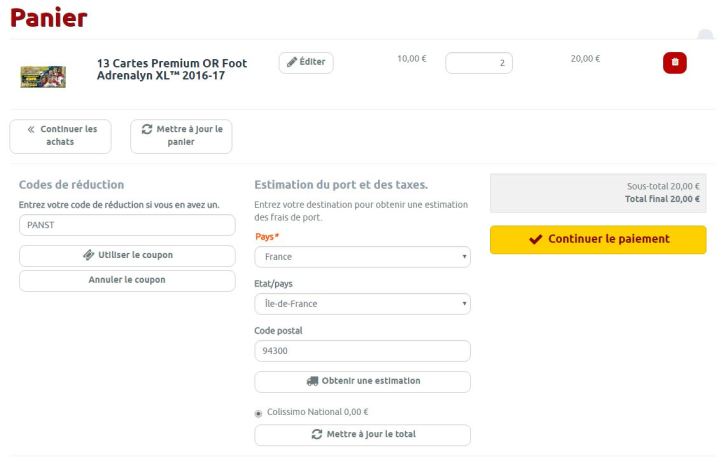The height and width of the screenshot is (462, 723).
Task: Click the red trash delete icon
Action: pos(675,62)
